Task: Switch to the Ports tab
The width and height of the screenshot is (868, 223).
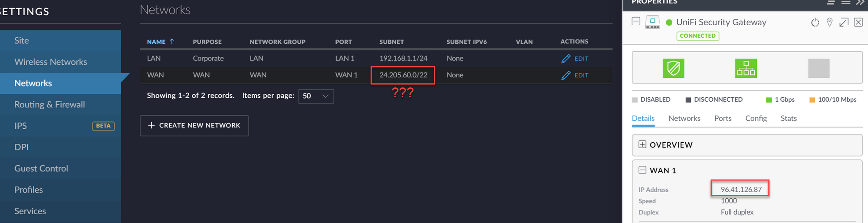Action: pyautogui.click(x=723, y=118)
